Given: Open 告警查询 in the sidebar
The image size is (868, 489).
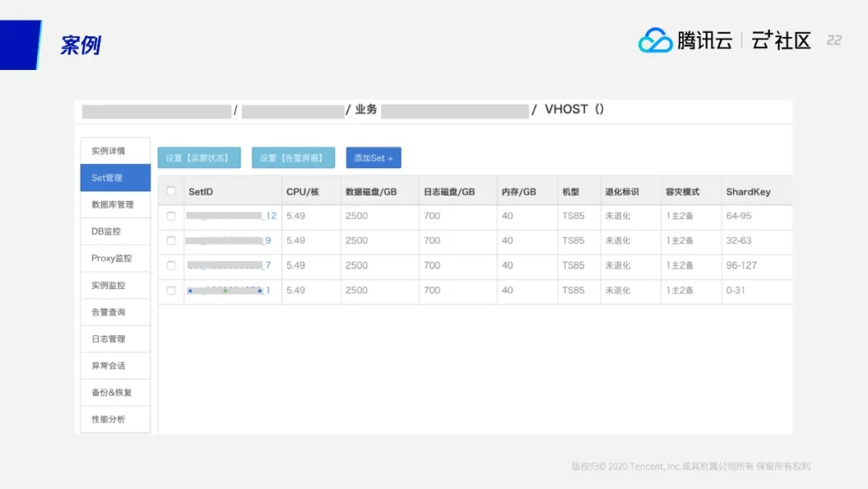Looking at the screenshot, I should point(115,312).
